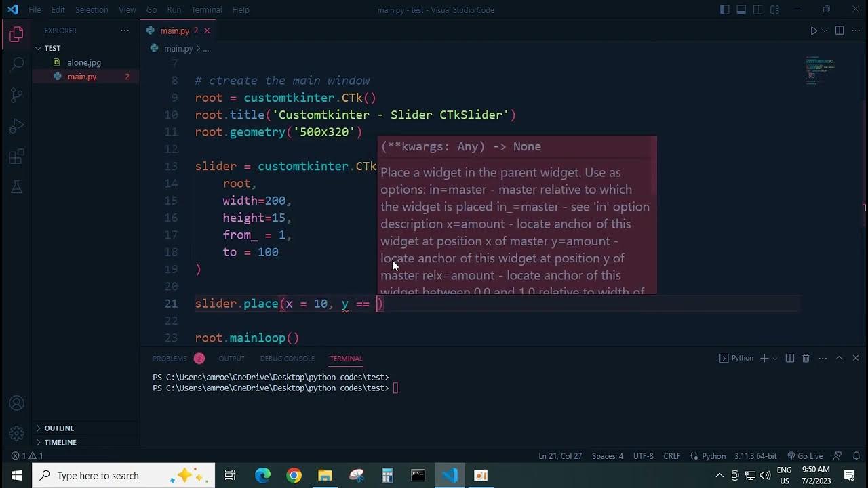Open the Testing flask view

pos(16,188)
